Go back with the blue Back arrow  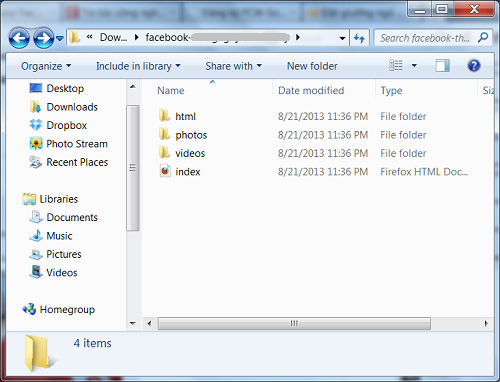click(19, 38)
